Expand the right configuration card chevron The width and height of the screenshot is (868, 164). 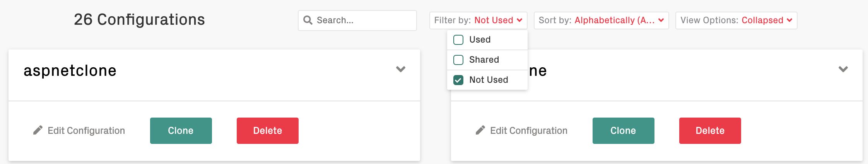[843, 69]
